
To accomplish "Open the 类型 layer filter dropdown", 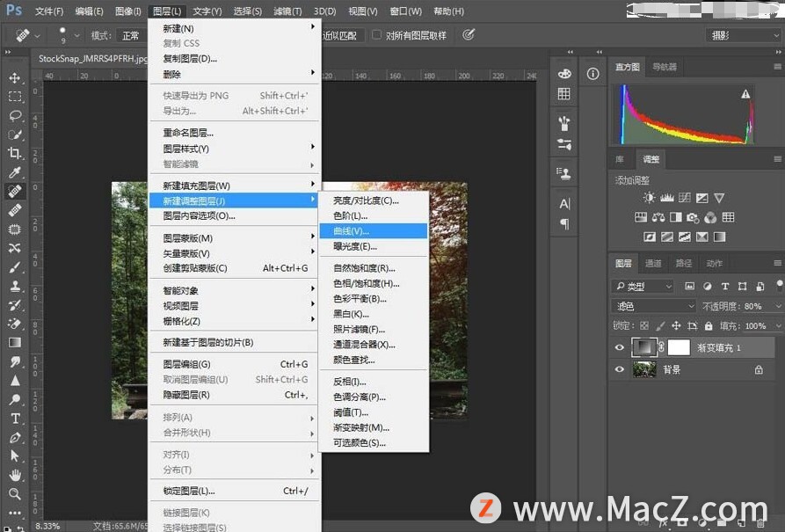I will (x=643, y=286).
